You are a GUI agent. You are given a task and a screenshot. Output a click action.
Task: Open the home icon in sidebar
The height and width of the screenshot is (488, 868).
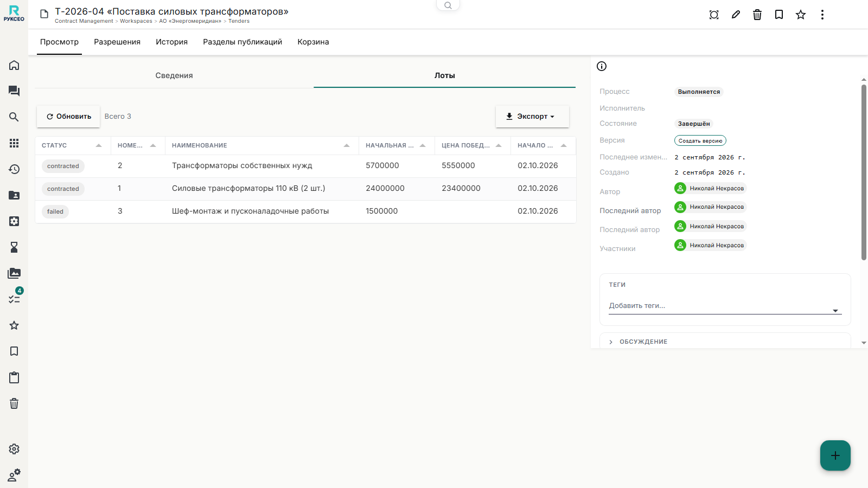(14, 65)
